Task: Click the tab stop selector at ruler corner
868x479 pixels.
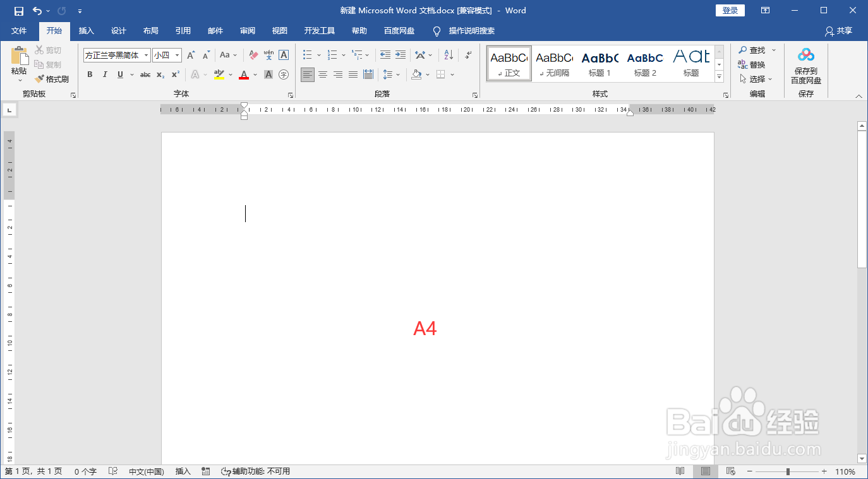Action: [x=9, y=110]
